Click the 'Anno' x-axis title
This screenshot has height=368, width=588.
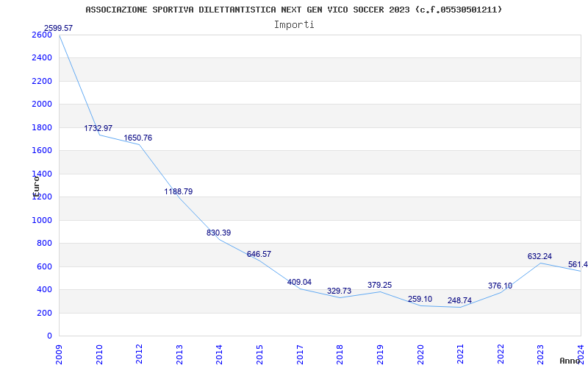coord(570,361)
